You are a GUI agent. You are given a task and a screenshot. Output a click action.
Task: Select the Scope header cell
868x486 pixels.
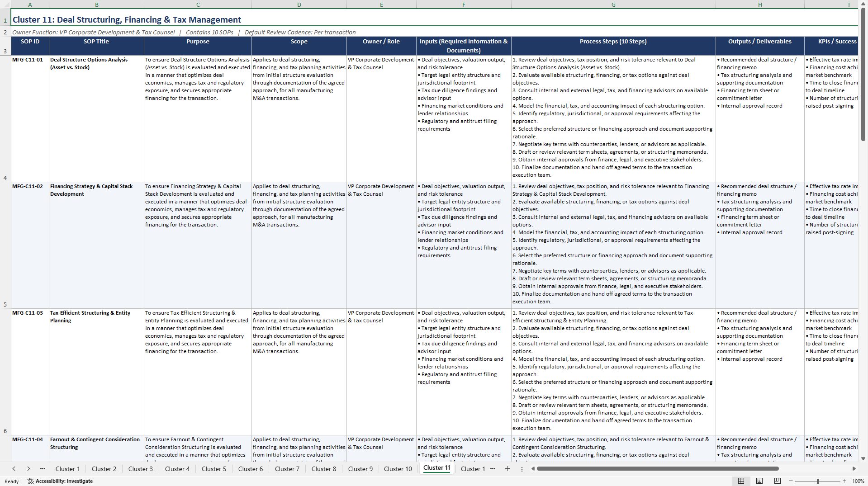[299, 46]
